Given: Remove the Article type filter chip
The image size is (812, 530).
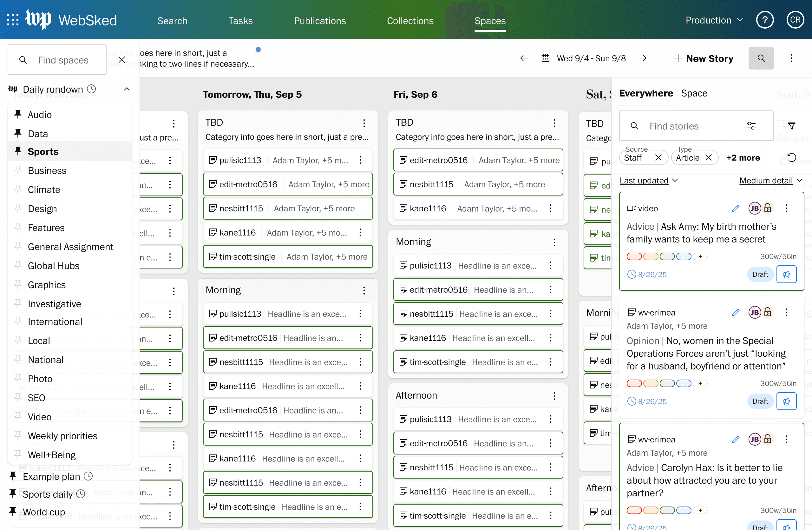Looking at the screenshot, I should [x=709, y=158].
